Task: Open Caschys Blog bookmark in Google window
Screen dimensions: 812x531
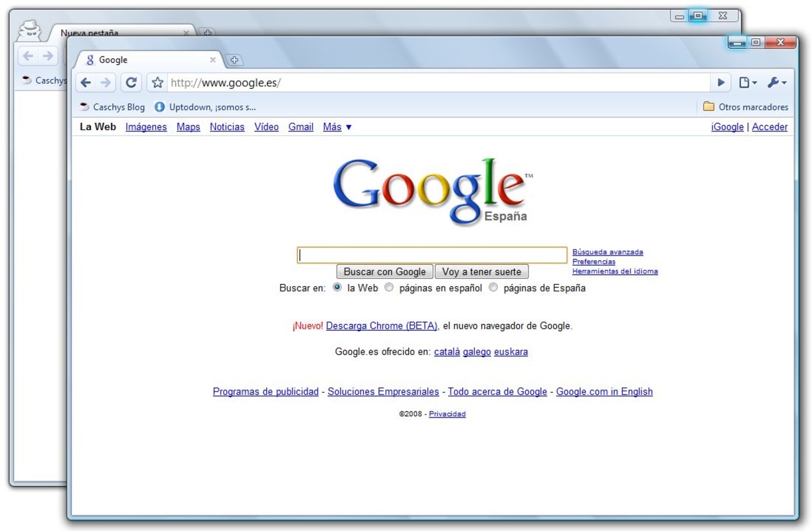Action: (112, 107)
